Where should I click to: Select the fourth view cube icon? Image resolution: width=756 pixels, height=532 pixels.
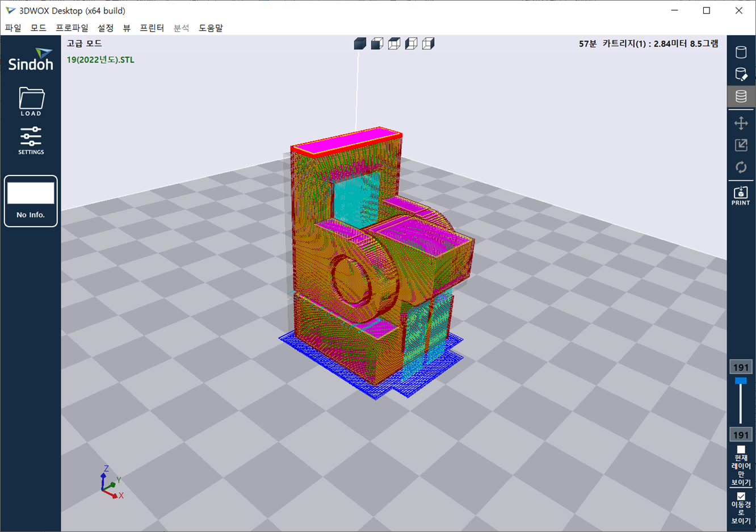pos(411,44)
